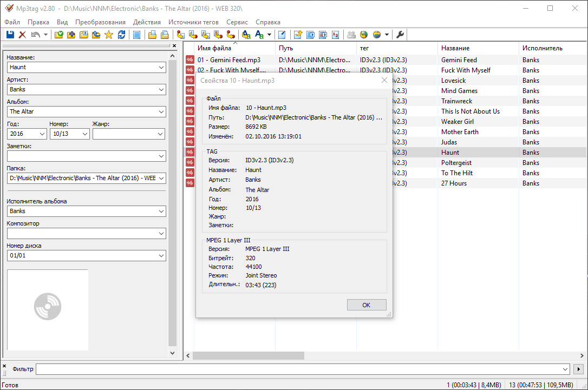Open the extended tags notepad icon
Viewport: 588px width, 390px height.
tap(282, 35)
